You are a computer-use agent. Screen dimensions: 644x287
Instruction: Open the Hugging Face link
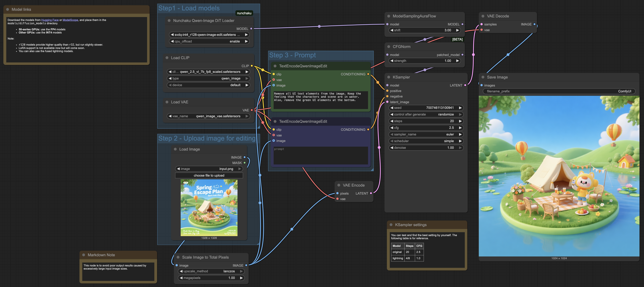click(x=50, y=20)
